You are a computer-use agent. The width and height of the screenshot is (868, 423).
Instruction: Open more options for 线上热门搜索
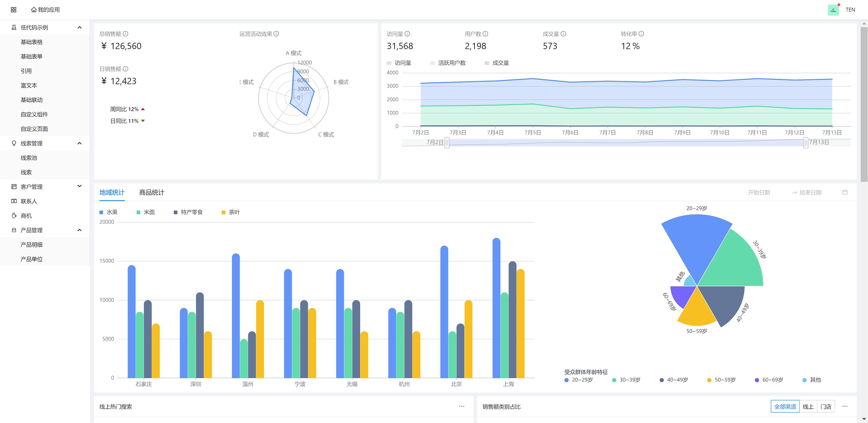pyautogui.click(x=462, y=406)
